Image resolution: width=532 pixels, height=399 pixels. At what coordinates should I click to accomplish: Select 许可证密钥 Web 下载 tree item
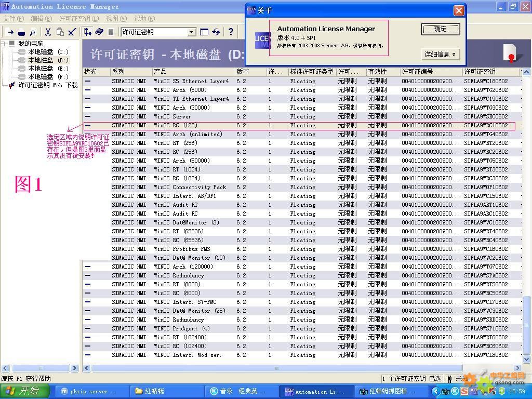pos(48,85)
